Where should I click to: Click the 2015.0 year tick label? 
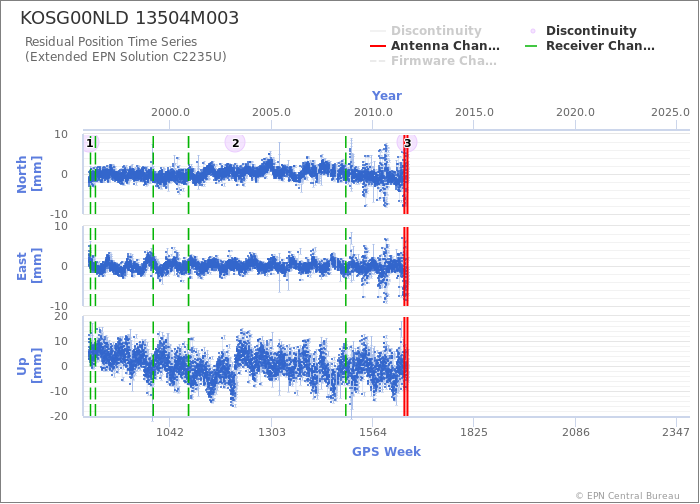(474, 112)
